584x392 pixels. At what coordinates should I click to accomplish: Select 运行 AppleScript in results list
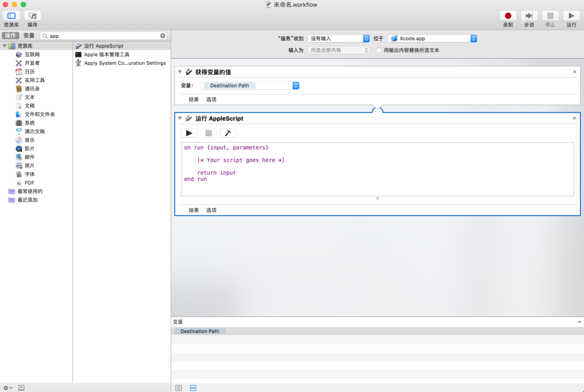click(122, 46)
